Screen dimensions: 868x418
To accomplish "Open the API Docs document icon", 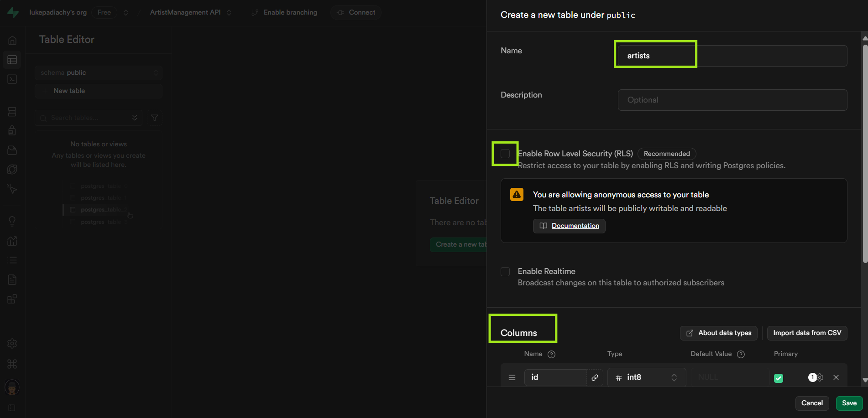I will tap(12, 279).
